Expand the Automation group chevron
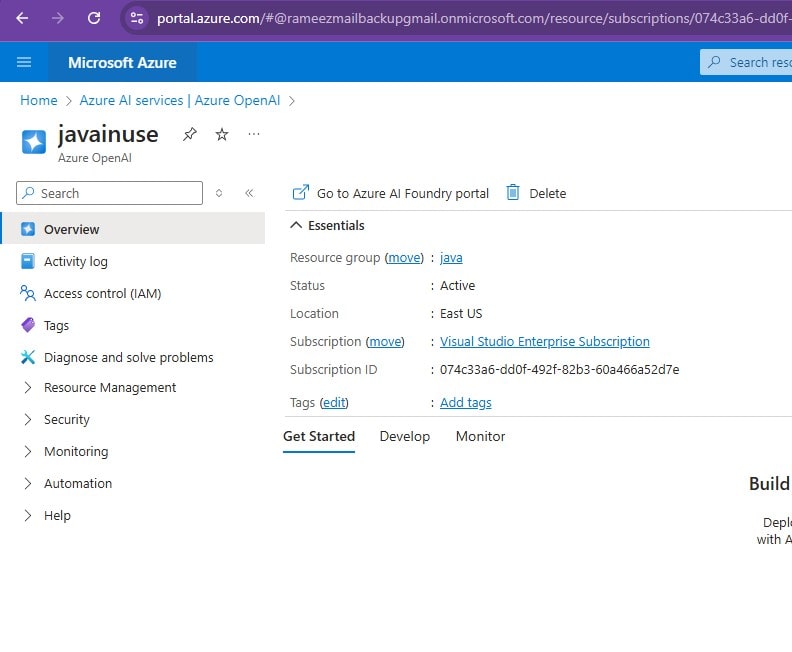The width and height of the screenshot is (792, 652). 28,483
